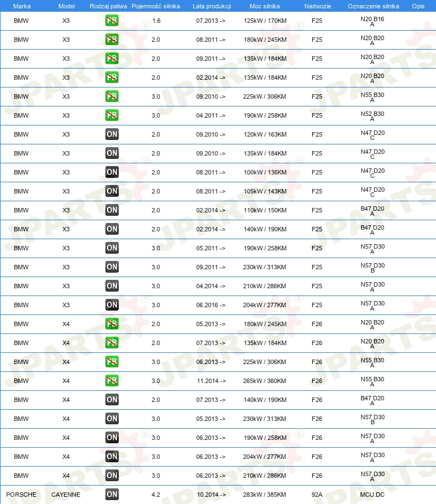Click the N20 B16 A engine code
This screenshot has width=436, height=504.
372,21
